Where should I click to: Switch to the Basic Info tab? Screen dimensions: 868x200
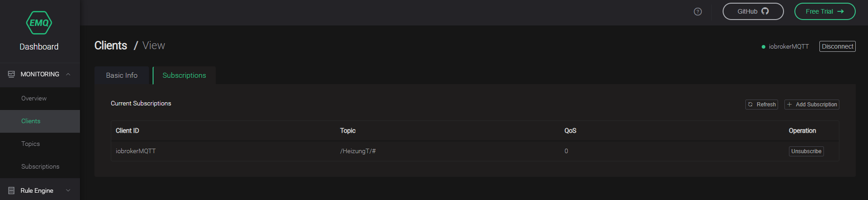(x=122, y=75)
